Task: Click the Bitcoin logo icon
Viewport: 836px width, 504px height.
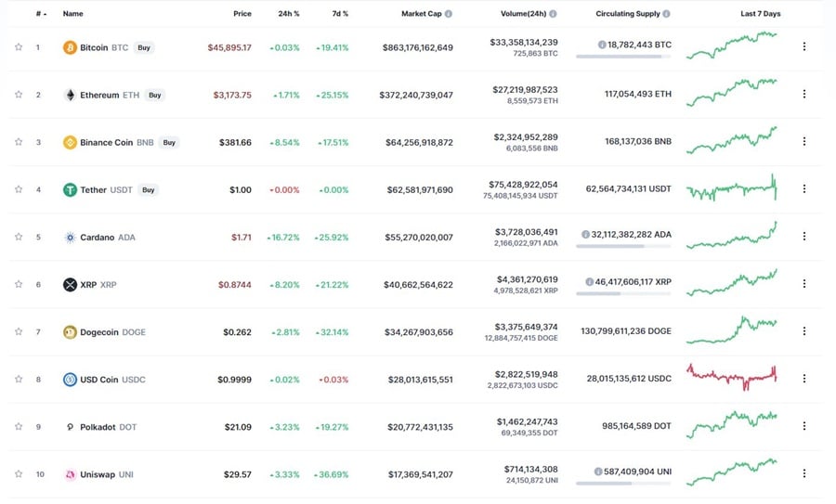Action: [x=70, y=47]
